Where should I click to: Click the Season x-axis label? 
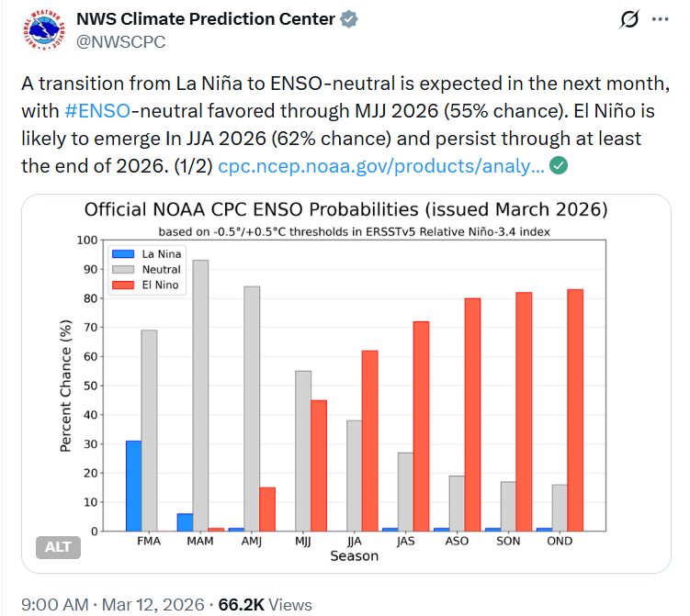354,556
